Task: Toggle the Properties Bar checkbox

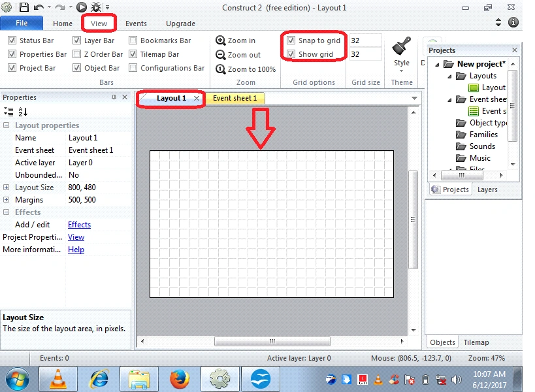Action: (12, 54)
